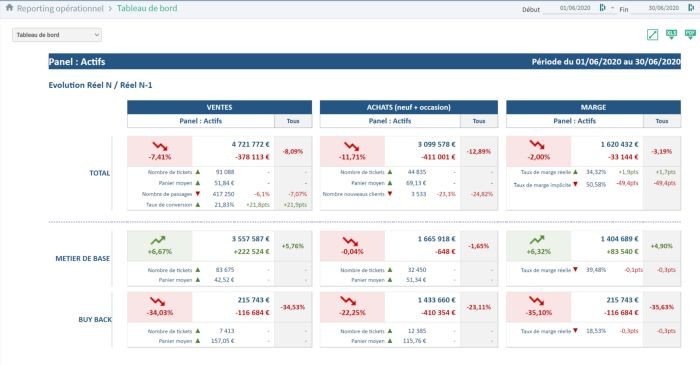Click the value +222 524 €
This screenshot has width=700, height=365.
coord(251,252)
